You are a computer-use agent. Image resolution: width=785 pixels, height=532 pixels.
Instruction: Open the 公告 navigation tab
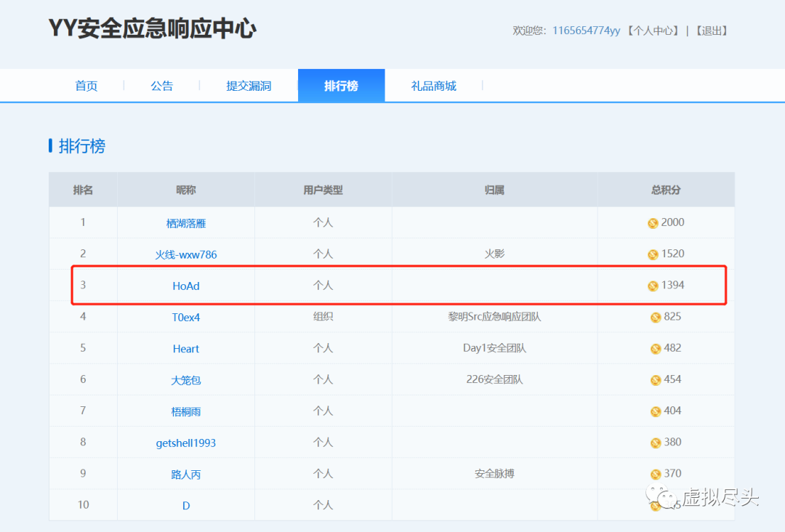[161, 86]
